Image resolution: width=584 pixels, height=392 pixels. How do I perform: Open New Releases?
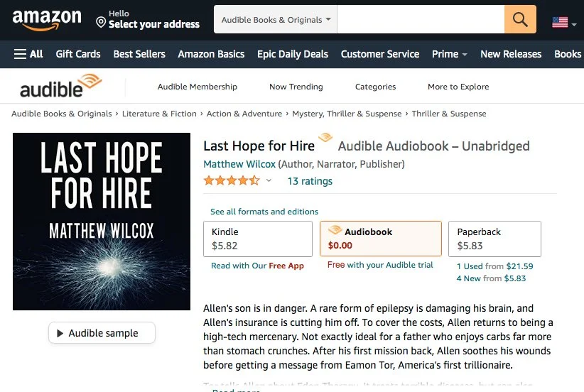[x=511, y=54]
